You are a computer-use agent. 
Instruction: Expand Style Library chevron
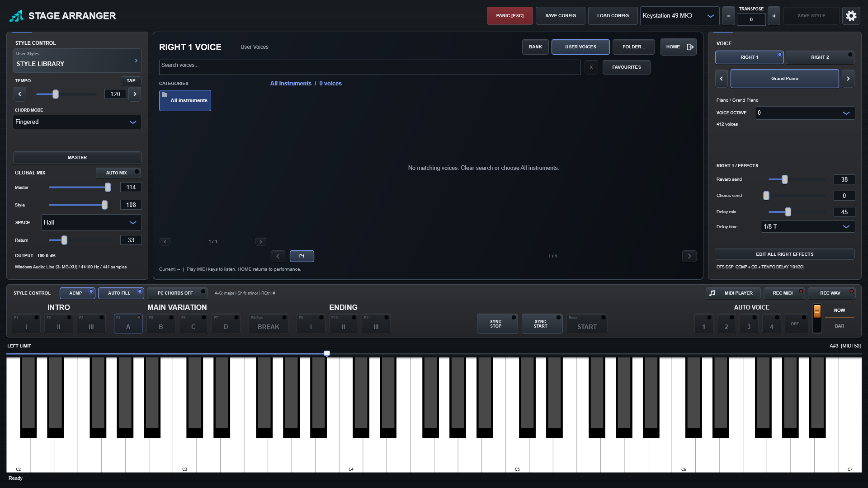pos(136,61)
